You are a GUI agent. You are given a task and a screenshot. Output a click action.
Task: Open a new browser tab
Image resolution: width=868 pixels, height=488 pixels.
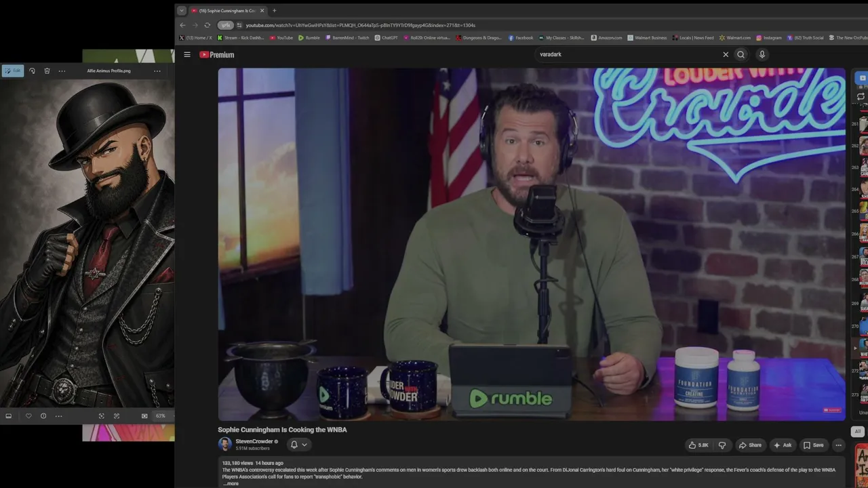[274, 11]
